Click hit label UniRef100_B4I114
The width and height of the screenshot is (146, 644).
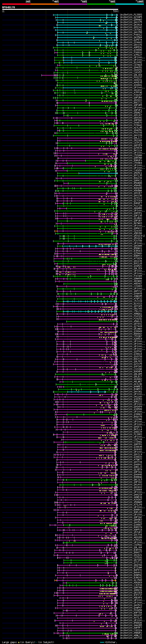click(x=131, y=150)
